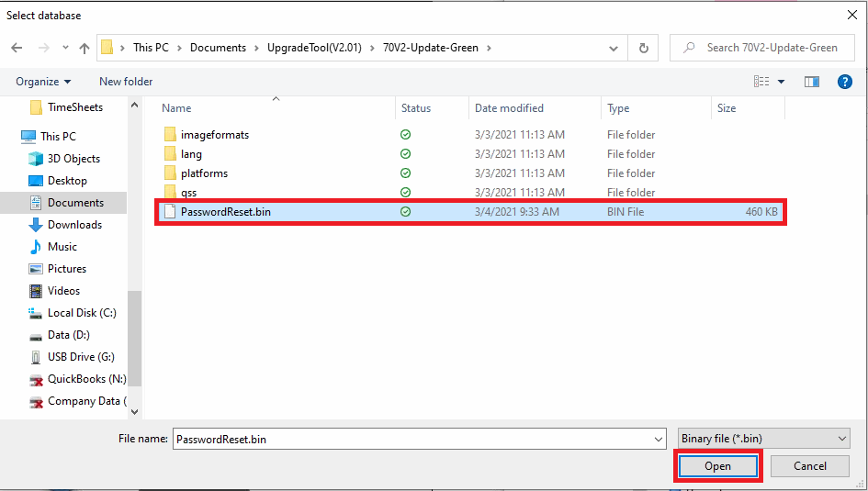Viewport: 868px width, 491px height.
Task: Go up one folder level arrow
Action: 85,48
